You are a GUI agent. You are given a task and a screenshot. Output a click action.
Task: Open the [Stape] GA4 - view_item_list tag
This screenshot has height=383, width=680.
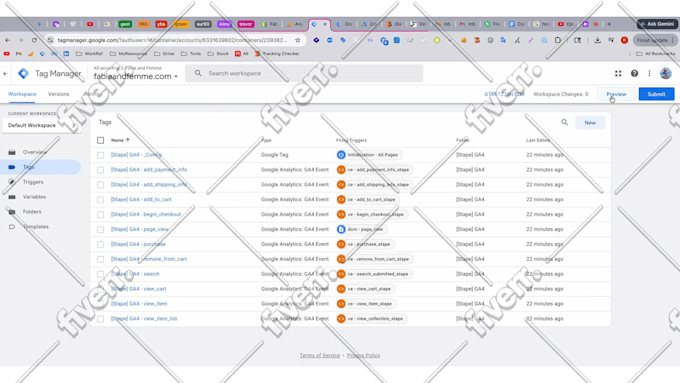(x=144, y=318)
